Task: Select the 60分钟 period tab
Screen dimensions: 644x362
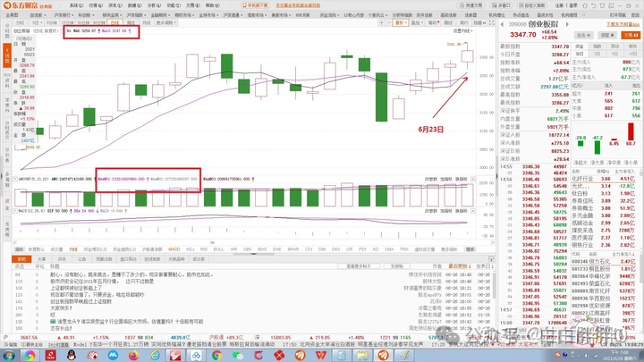Action: pos(98,22)
